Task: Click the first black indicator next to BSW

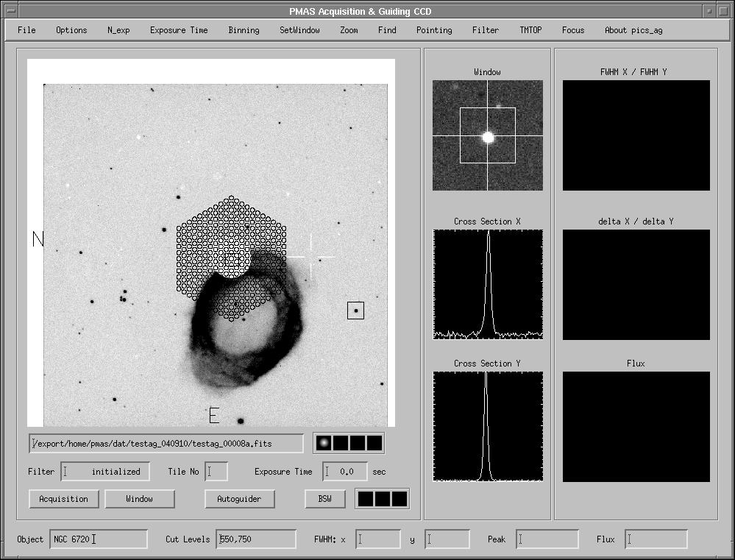Action: [x=366, y=499]
